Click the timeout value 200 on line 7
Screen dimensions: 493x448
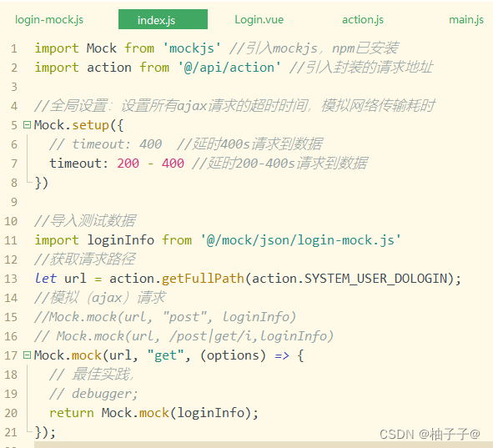[128, 164]
